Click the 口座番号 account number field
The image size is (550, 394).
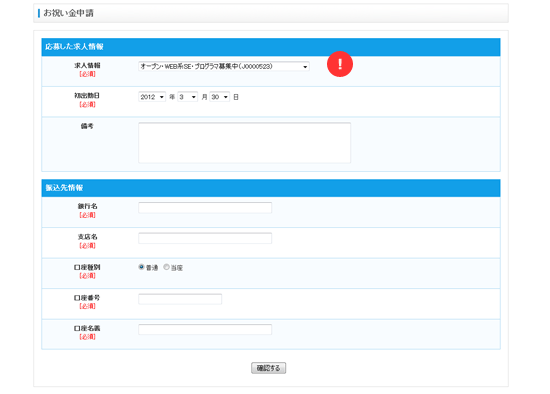click(180, 299)
